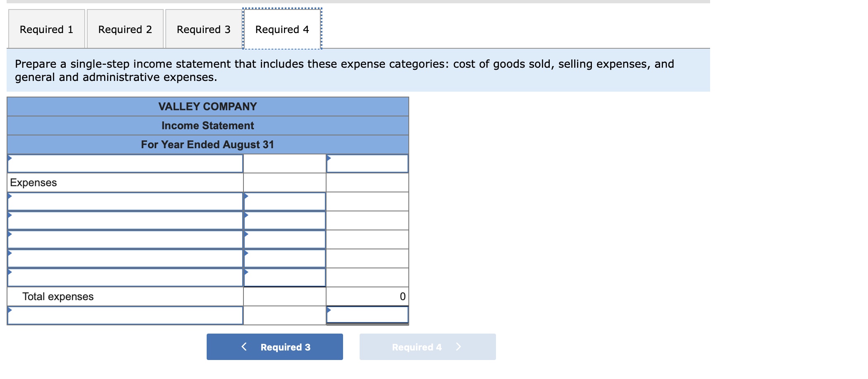Open the first expense line dropdown under Expenses
The height and width of the screenshot is (379, 868).
124,201
